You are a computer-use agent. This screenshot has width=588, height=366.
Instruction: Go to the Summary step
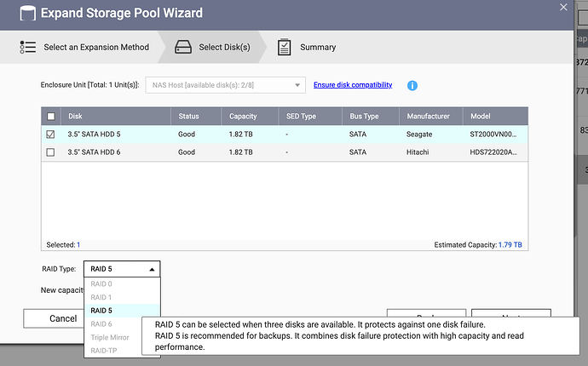(317, 48)
